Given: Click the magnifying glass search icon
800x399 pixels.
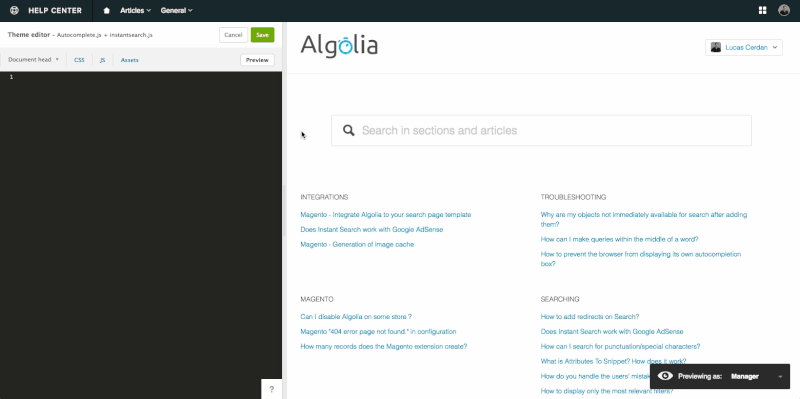Looking at the screenshot, I should [x=348, y=131].
